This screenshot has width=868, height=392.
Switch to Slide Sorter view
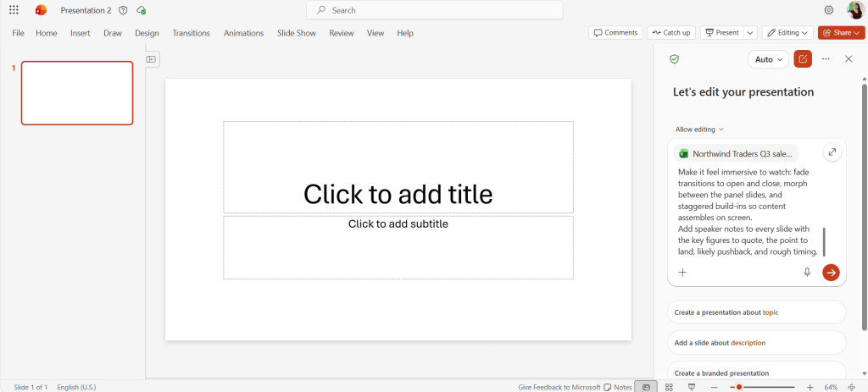tap(669, 387)
